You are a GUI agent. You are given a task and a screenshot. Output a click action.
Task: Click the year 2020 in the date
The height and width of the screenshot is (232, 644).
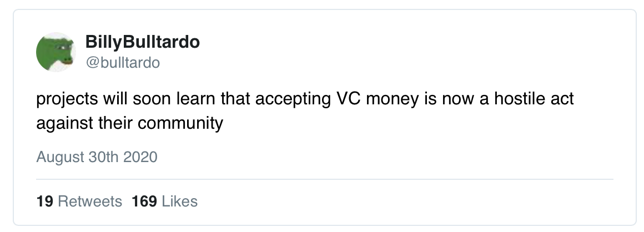click(140, 158)
